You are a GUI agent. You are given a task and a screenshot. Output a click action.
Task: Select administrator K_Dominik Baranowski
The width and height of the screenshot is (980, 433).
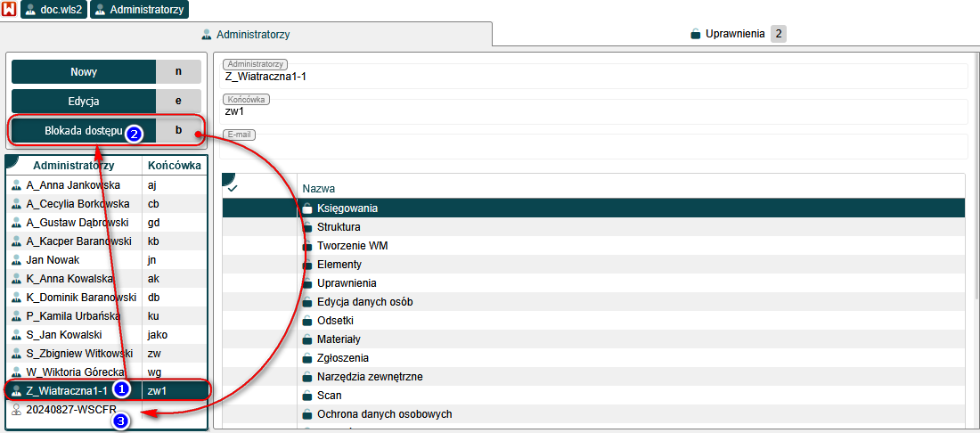(106, 298)
